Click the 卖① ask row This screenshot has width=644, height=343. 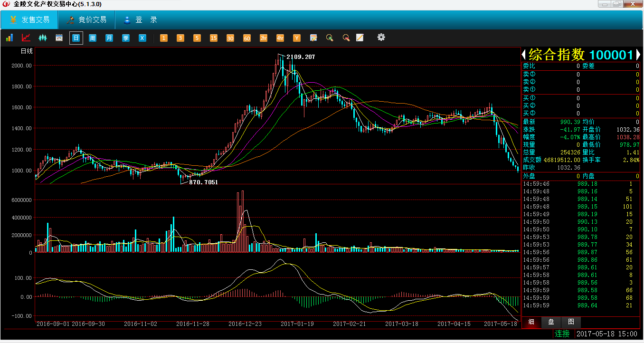tap(581, 89)
